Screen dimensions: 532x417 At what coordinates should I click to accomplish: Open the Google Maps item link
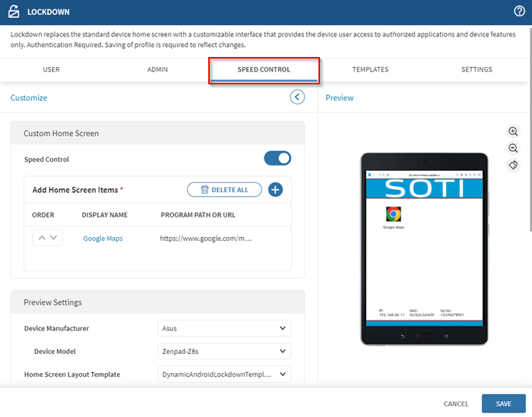coord(103,239)
